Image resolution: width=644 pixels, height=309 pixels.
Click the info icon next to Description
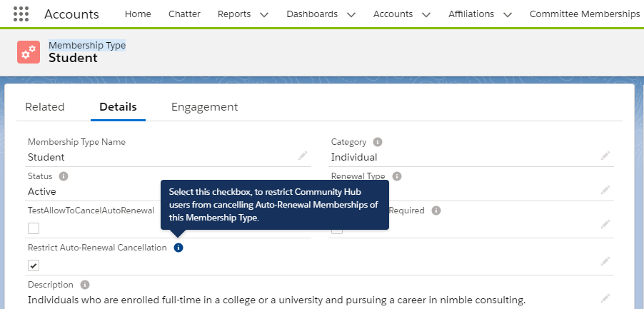pos(85,285)
